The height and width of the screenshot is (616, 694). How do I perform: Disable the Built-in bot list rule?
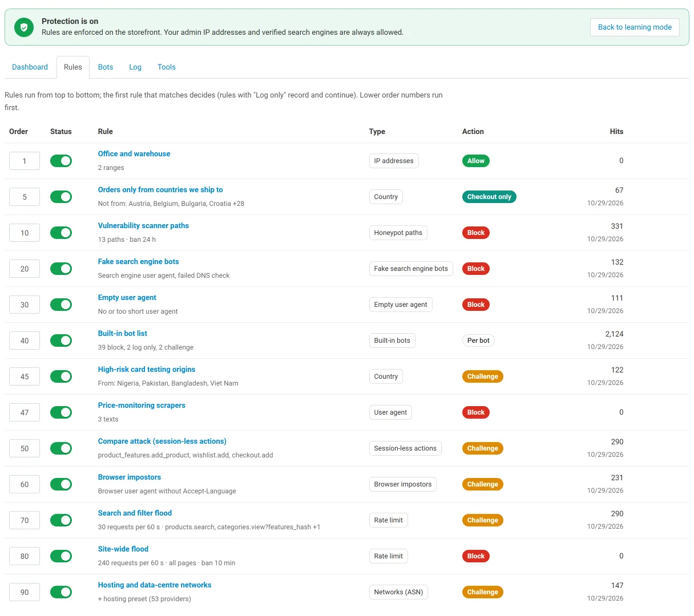click(61, 341)
